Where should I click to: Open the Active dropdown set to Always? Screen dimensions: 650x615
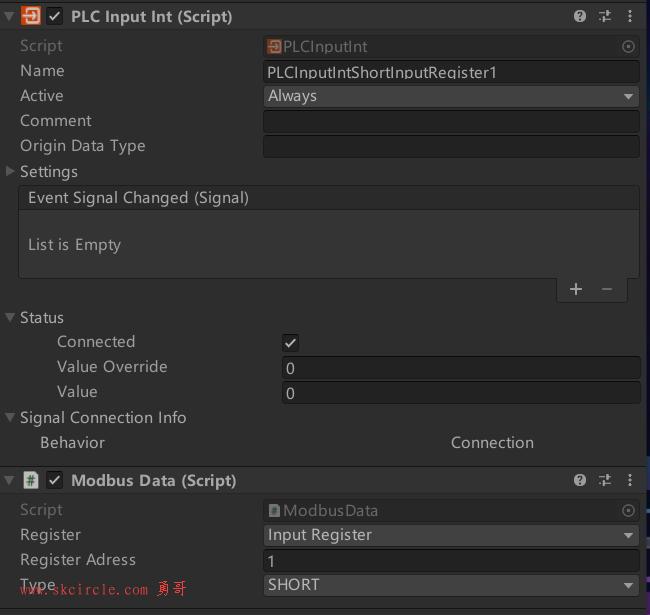tap(451, 96)
